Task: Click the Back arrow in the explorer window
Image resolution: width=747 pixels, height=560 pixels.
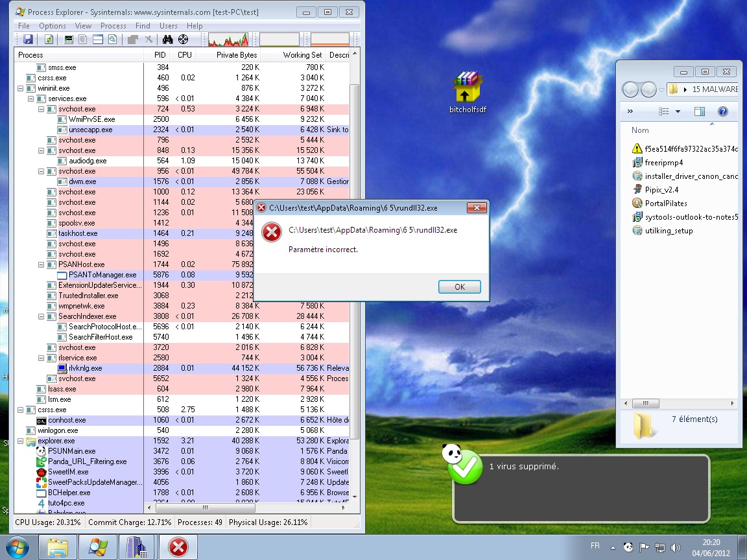Action: [630, 89]
